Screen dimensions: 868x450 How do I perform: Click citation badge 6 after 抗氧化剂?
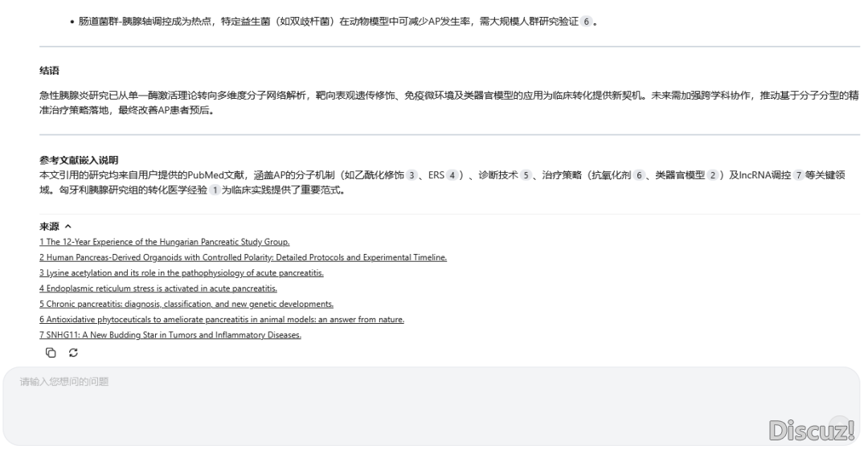click(x=639, y=175)
